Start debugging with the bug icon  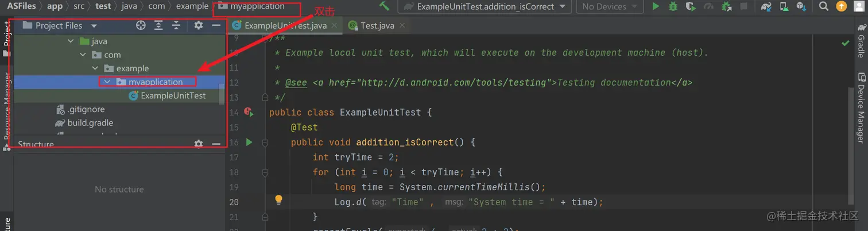click(x=673, y=6)
